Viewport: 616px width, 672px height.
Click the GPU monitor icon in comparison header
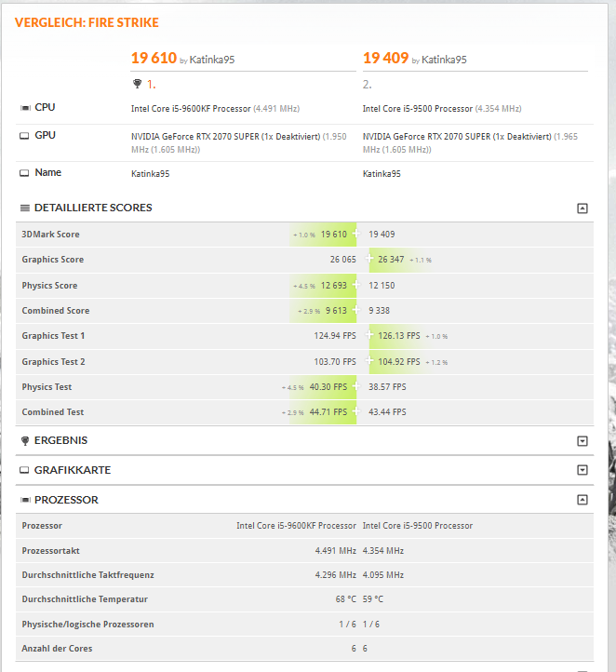click(x=24, y=136)
